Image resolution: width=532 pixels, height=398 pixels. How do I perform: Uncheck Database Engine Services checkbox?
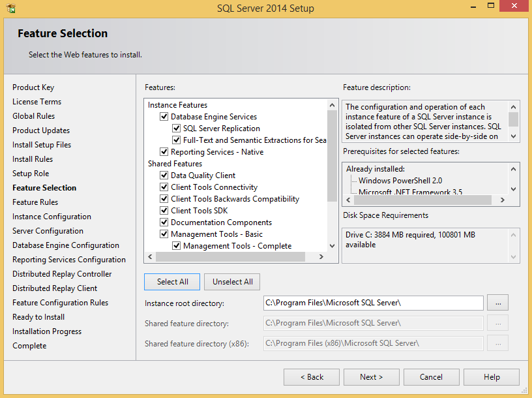164,117
